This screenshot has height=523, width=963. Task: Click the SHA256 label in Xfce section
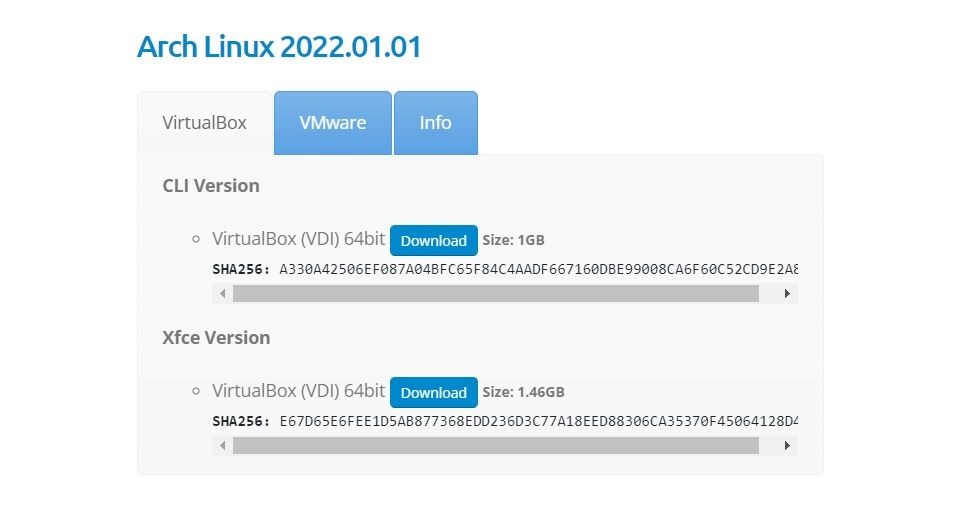[x=241, y=421]
